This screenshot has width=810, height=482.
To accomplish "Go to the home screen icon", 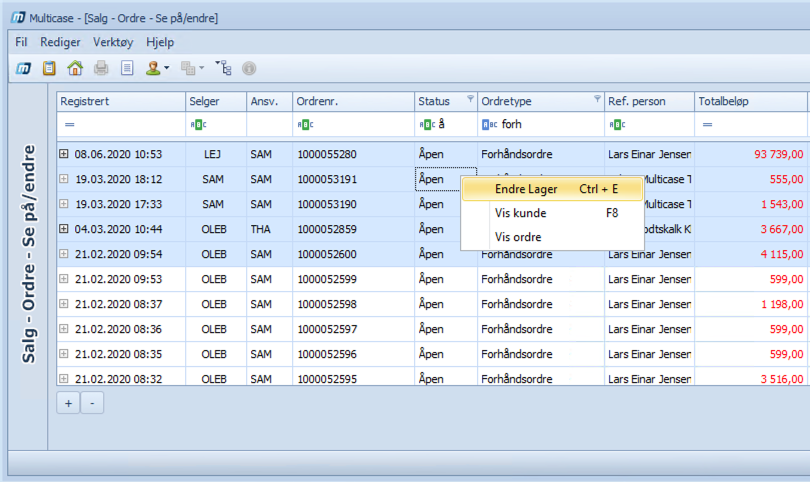I will 75,68.
